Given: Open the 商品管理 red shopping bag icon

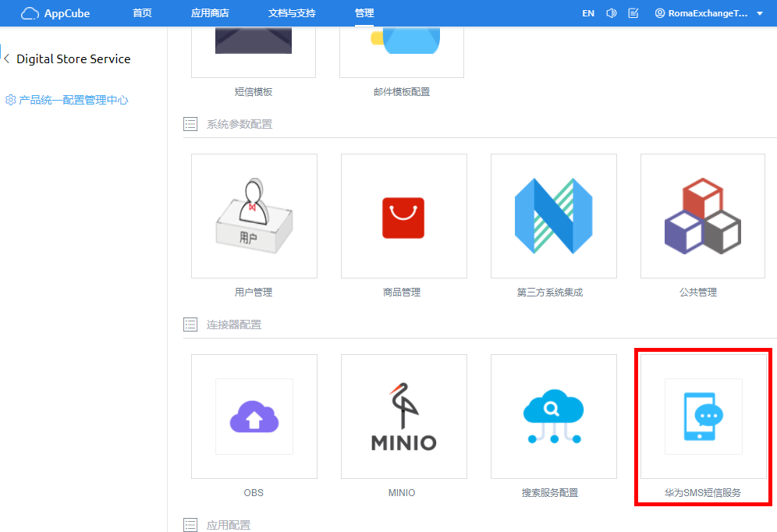Looking at the screenshot, I should 403,218.
